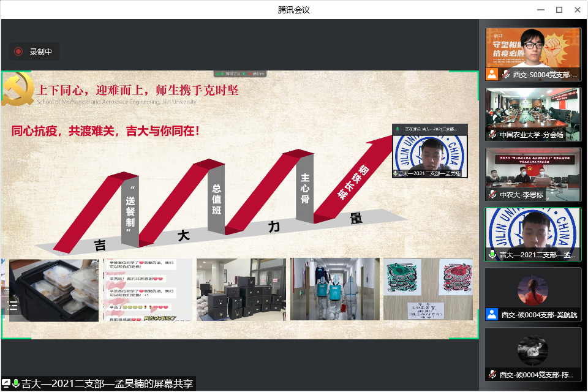
Task: Click the list menu icon at slide left edge
Action: 12,304
